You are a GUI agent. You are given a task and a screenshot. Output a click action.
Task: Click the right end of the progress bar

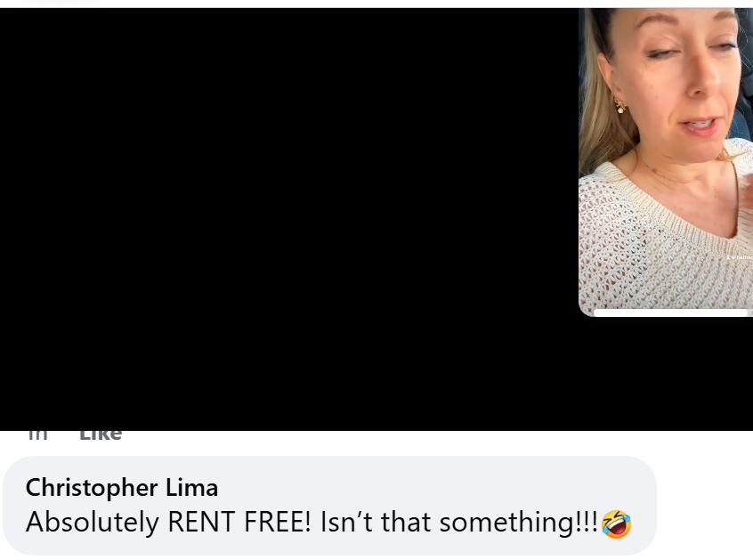[745, 312]
